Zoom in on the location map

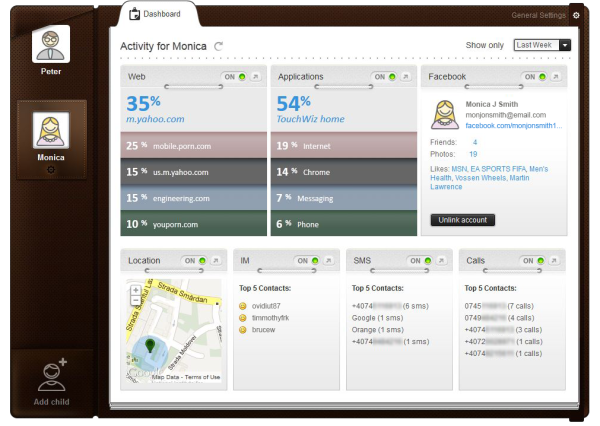point(135,290)
